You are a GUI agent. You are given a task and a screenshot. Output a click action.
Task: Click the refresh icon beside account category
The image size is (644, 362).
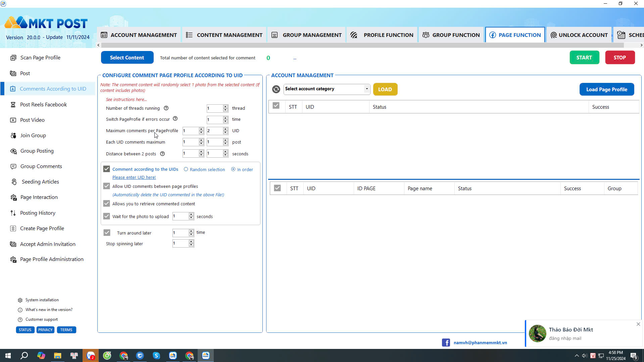click(x=276, y=89)
